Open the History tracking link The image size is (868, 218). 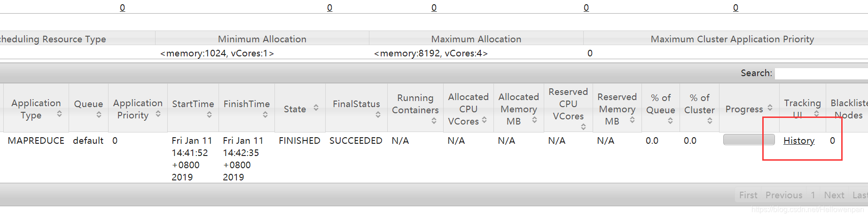click(x=798, y=140)
